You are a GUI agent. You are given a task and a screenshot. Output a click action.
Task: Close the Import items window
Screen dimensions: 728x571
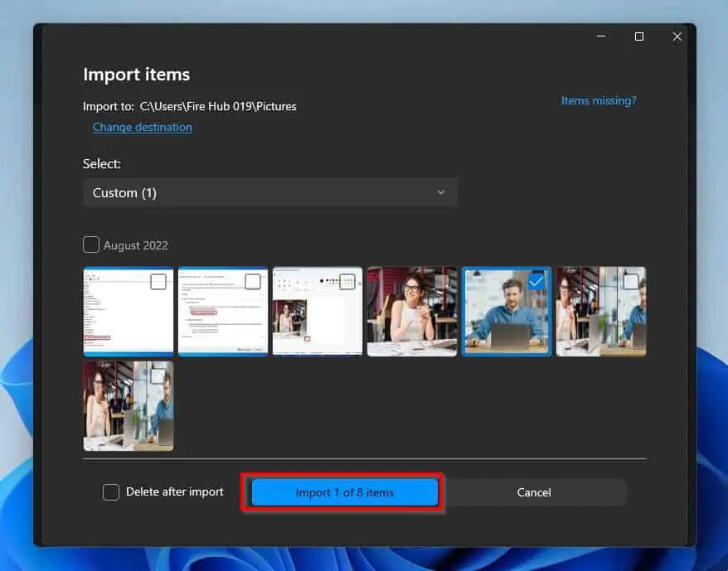[677, 36]
